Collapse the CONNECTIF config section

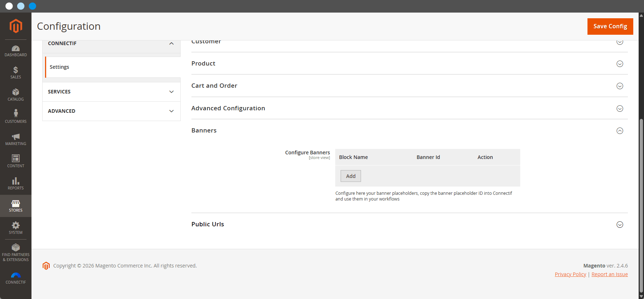pos(111,43)
